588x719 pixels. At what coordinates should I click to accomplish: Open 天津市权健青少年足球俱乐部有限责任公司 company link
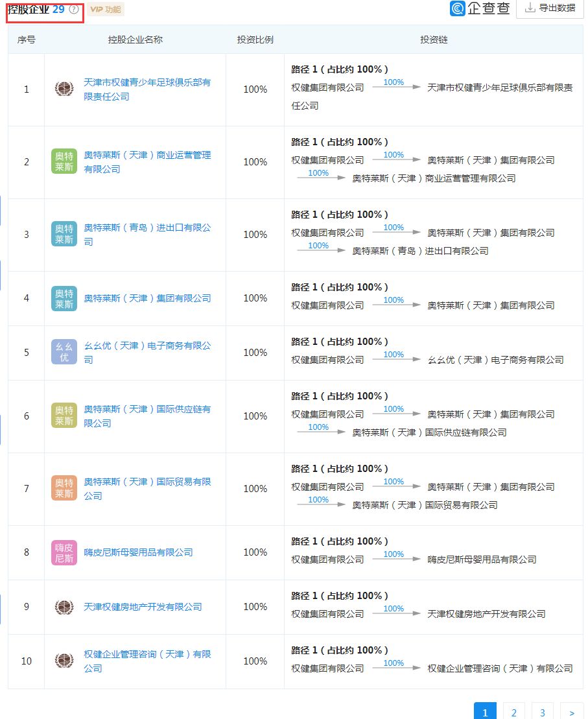pyautogui.click(x=147, y=89)
